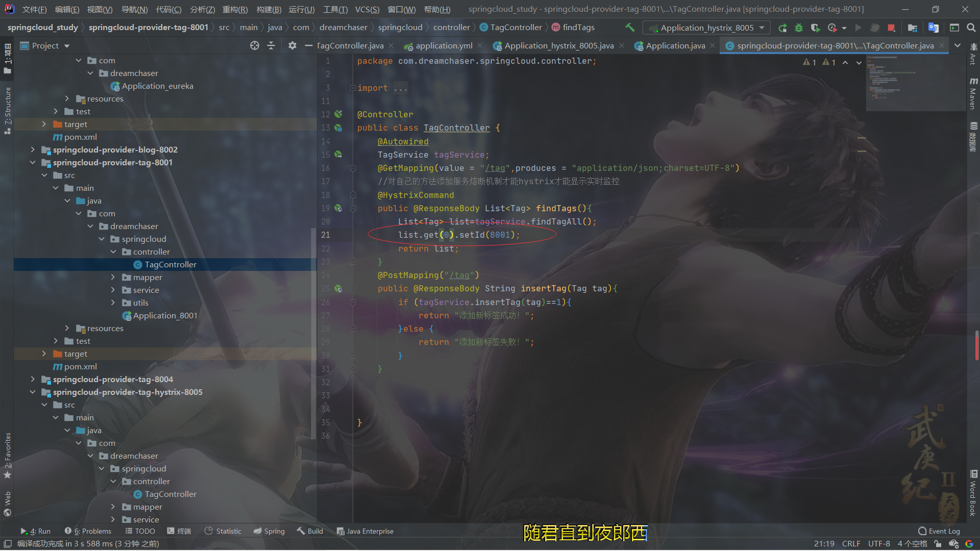Click the Build project hammer icon
This screenshot has height=551, width=980.
[630, 28]
